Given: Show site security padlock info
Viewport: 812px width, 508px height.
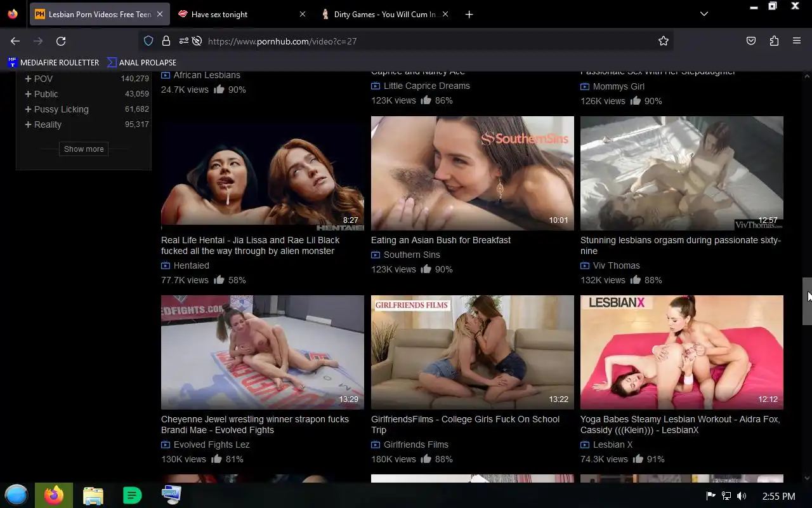Looking at the screenshot, I should coord(166,41).
